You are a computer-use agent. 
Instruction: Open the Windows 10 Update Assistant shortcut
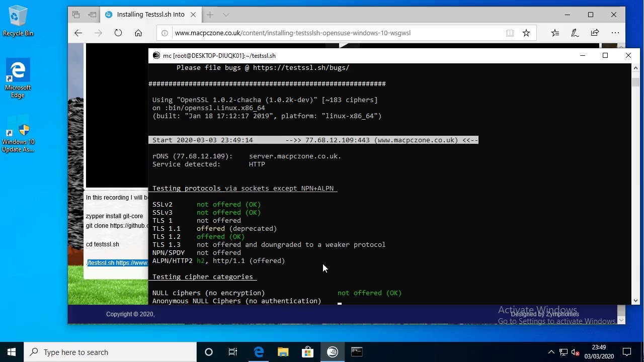18,132
